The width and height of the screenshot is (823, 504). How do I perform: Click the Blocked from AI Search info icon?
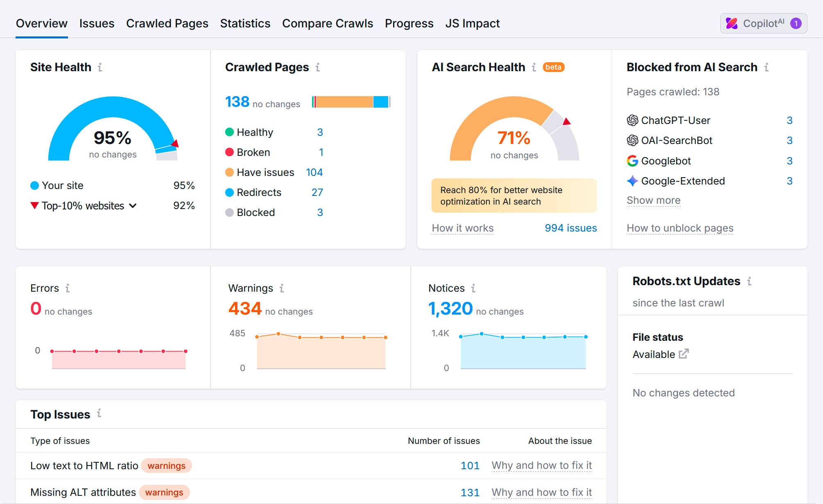point(766,67)
